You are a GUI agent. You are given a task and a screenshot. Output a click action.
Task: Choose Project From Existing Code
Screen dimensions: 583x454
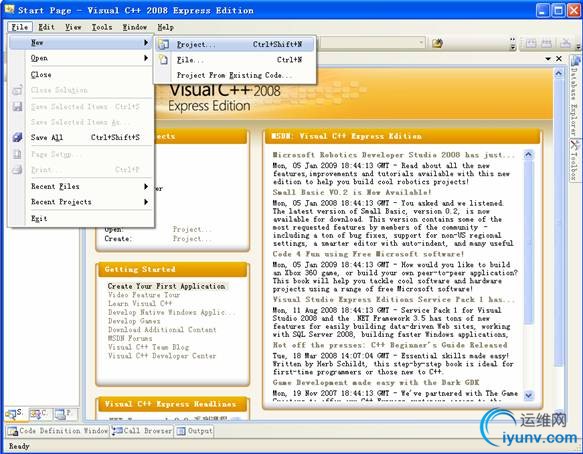[235, 75]
